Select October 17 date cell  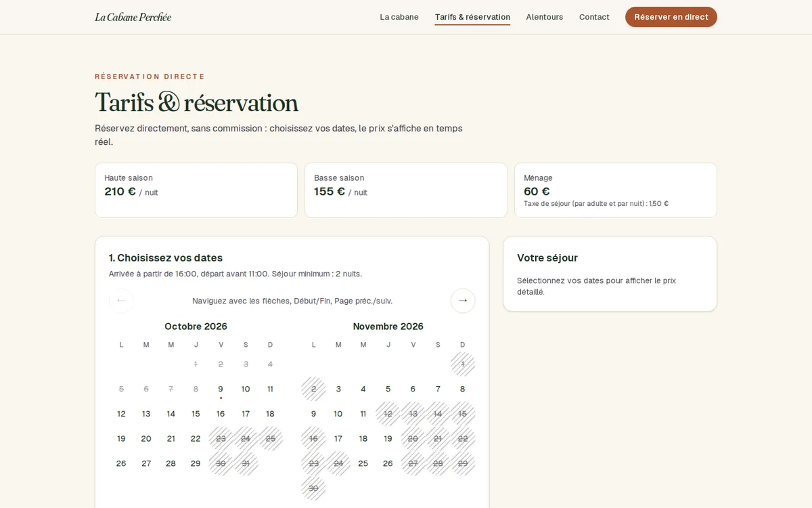click(x=246, y=414)
